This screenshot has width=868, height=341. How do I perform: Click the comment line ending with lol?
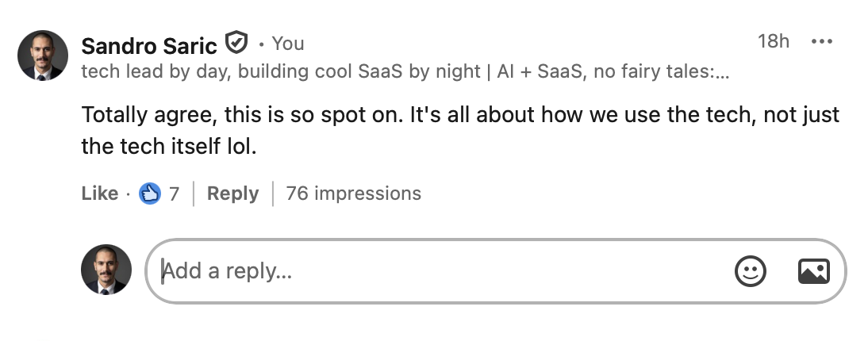(x=169, y=147)
